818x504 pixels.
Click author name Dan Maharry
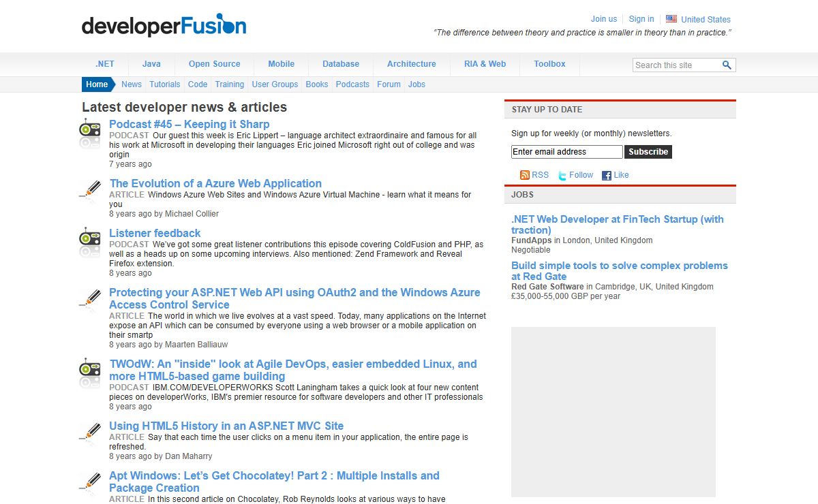coord(189,456)
